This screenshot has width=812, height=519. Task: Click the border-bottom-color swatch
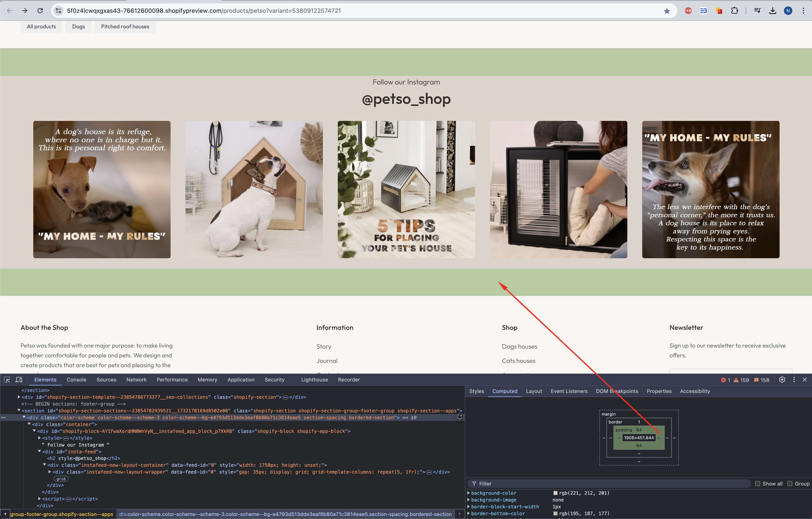tap(555, 514)
